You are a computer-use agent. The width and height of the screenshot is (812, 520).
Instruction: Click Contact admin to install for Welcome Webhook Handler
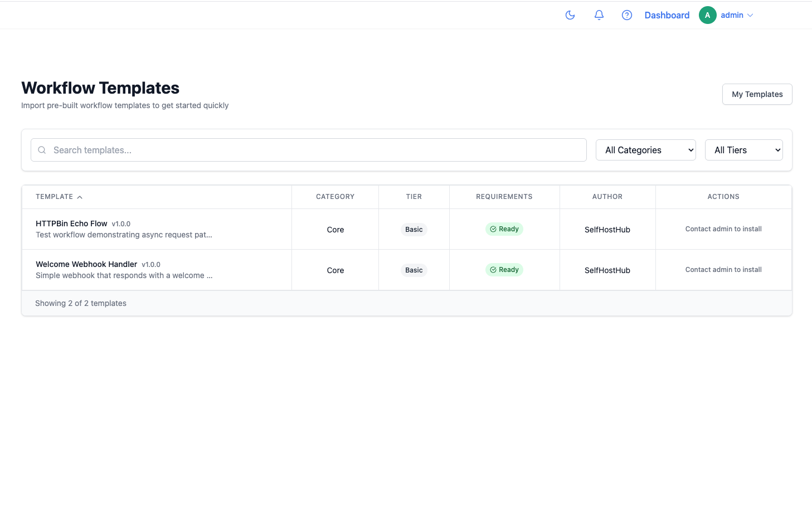723,269
